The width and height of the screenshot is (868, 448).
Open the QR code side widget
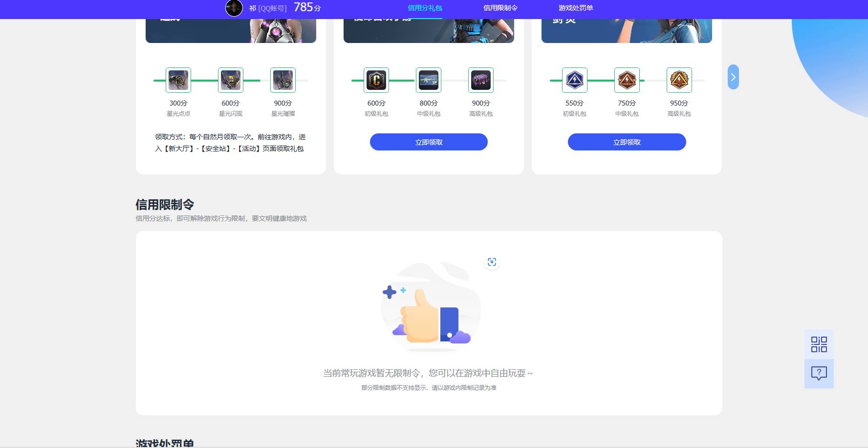[819, 344]
